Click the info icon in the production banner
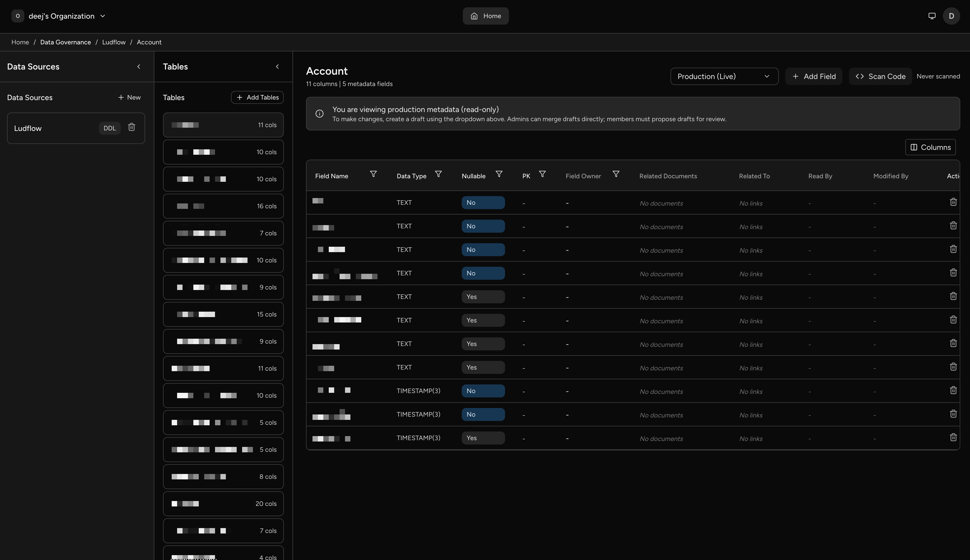The width and height of the screenshot is (970, 560). coord(320,113)
